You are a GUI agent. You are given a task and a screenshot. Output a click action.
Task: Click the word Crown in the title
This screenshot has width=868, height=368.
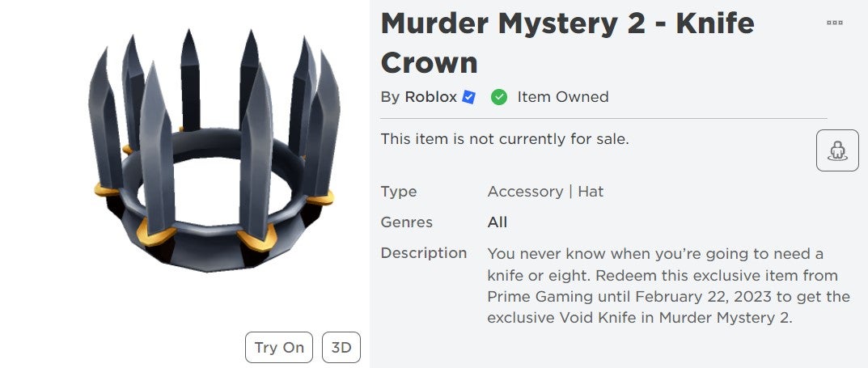[429, 62]
